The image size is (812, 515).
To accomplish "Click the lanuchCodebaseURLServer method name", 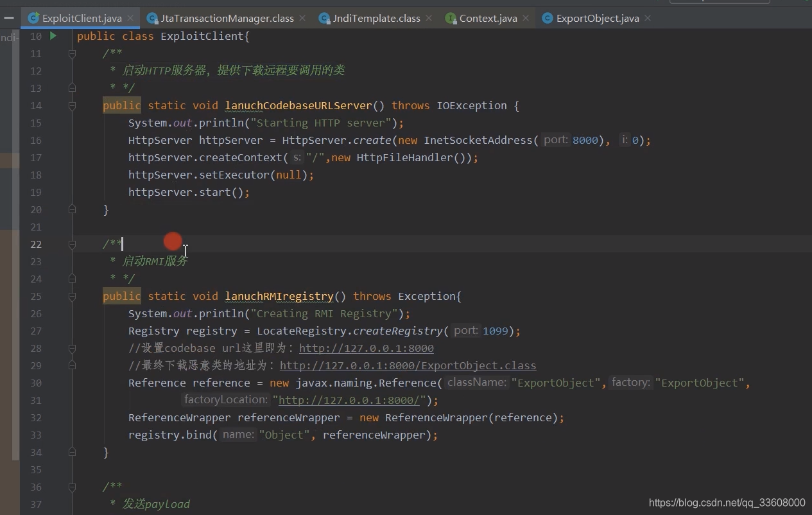I will (298, 105).
